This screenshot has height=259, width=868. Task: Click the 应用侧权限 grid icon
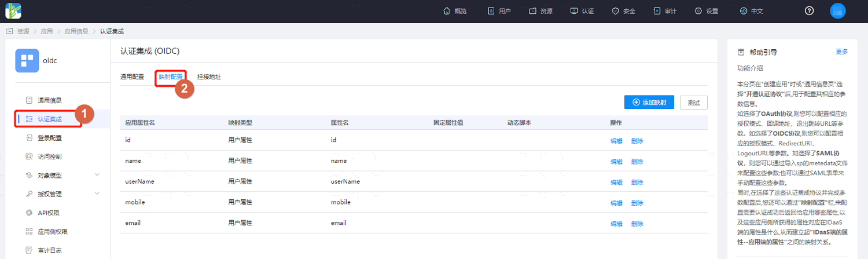[29, 232]
